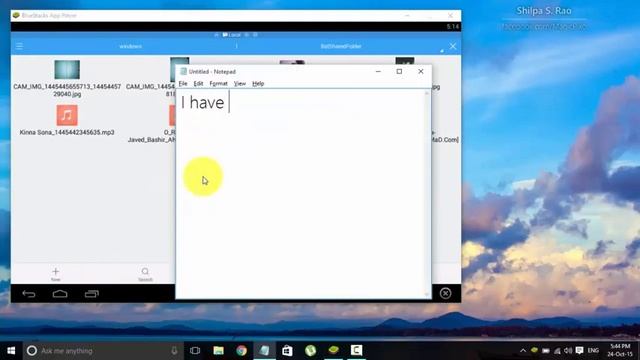Click the battery tray icon
This screenshot has width=640, height=360.
coord(546,351)
